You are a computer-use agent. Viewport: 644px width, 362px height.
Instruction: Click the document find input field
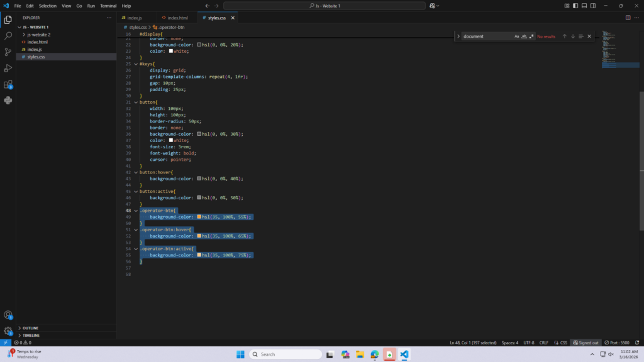coord(487,36)
